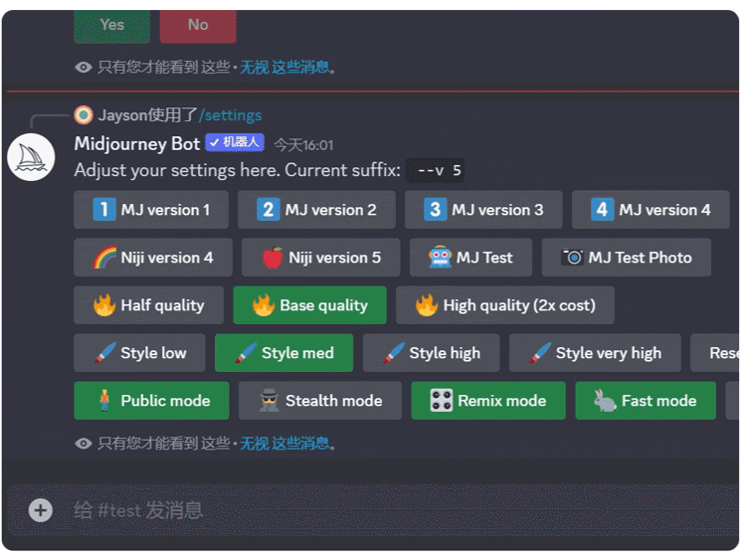Pick the apple Niji version 5 option
Viewport: 740px width, 560px height.
[x=320, y=258]
